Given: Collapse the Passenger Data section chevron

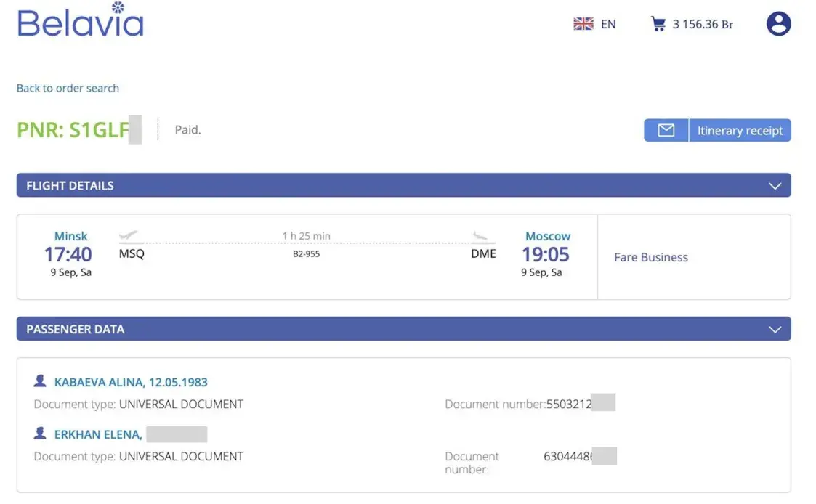Looking at the screenshot, I should (x=775, y=329).
